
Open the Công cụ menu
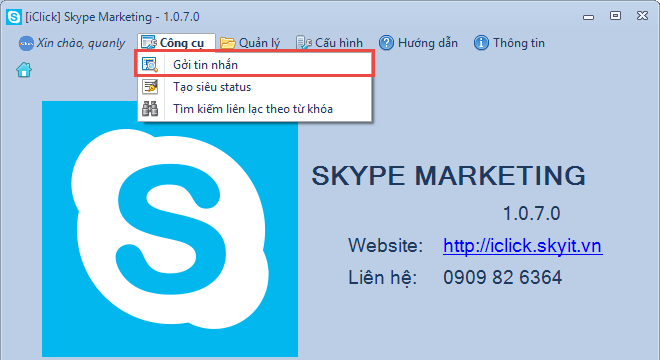click(176, 43)
